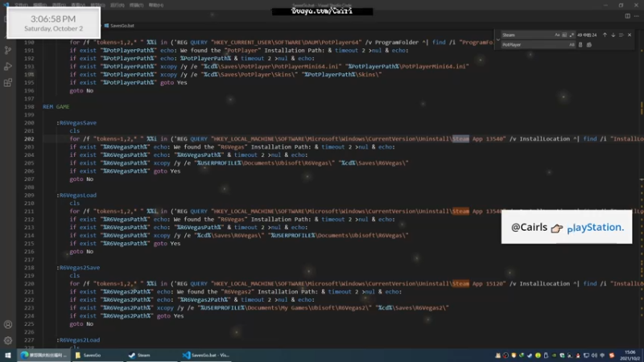Open the Manage gear icon
Viewport: 644px width, 362px height.
(8, 340)
